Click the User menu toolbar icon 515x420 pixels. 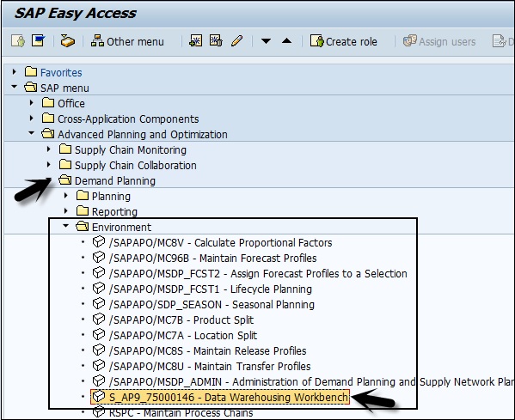click(x=18, y=41)
